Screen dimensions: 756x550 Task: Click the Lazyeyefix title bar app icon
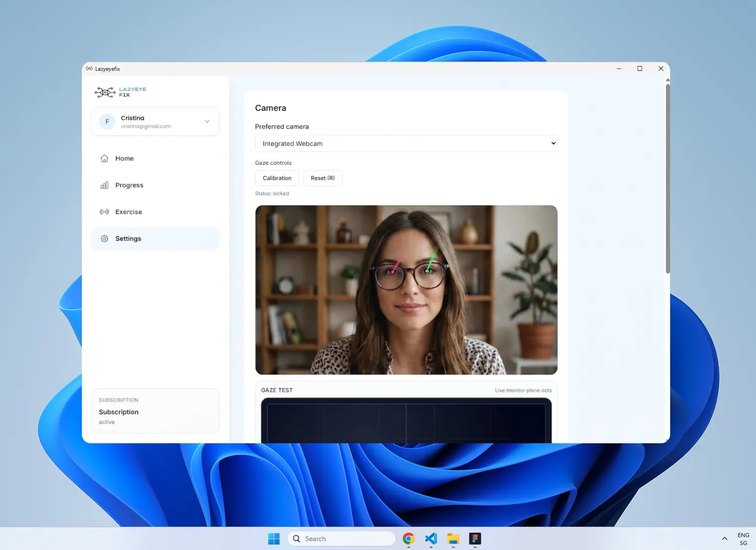pyautogui.click(x=89, y=68)
